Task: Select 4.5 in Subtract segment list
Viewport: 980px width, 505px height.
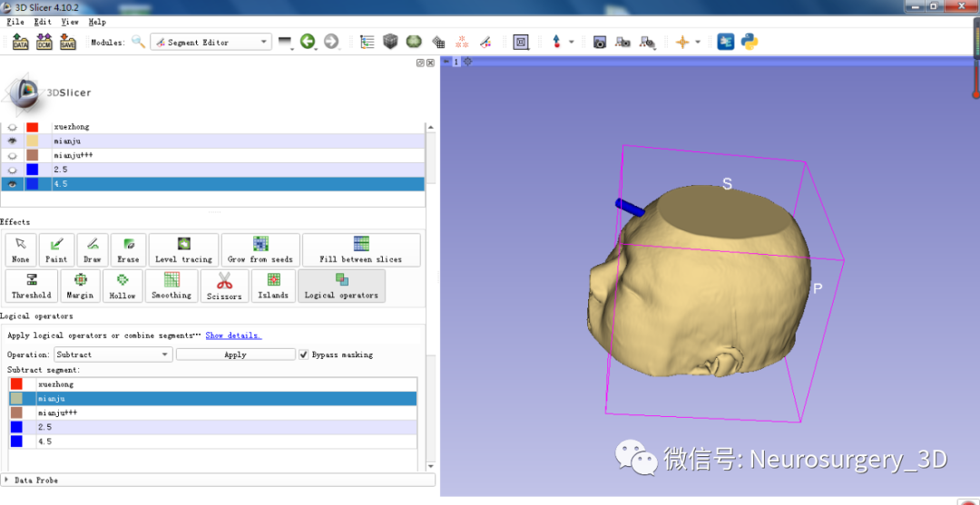Action: pyautogui.click(x=212, y=442)
